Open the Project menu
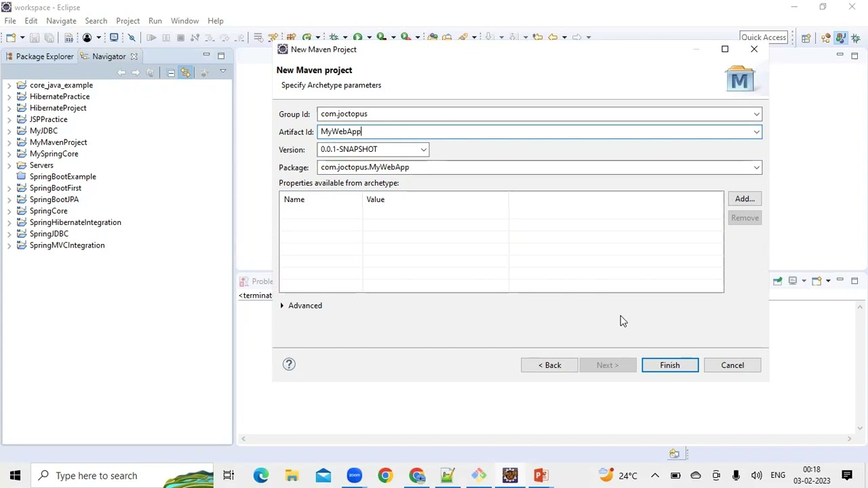This screenshot has width=868, height=488. [x=127, y=21]
